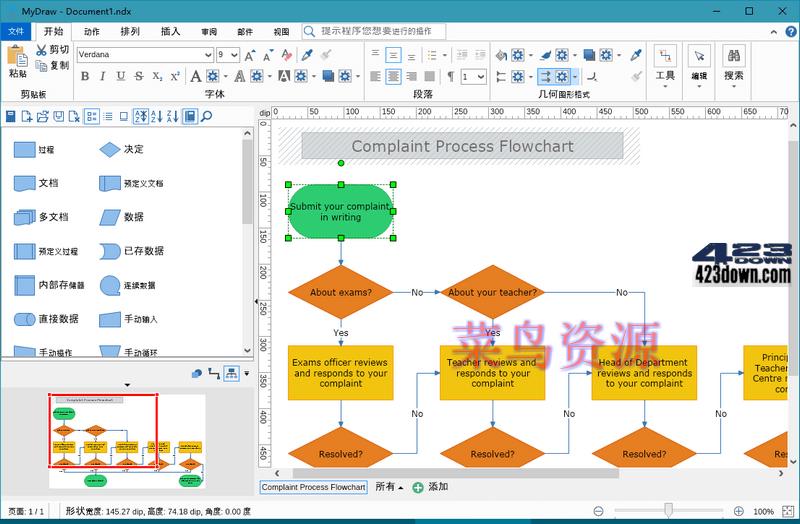Image resolution: width=800 pixels, height=524 pixels.
Task: Click the pan-zoom thumbnail preview
Action: 127,440
